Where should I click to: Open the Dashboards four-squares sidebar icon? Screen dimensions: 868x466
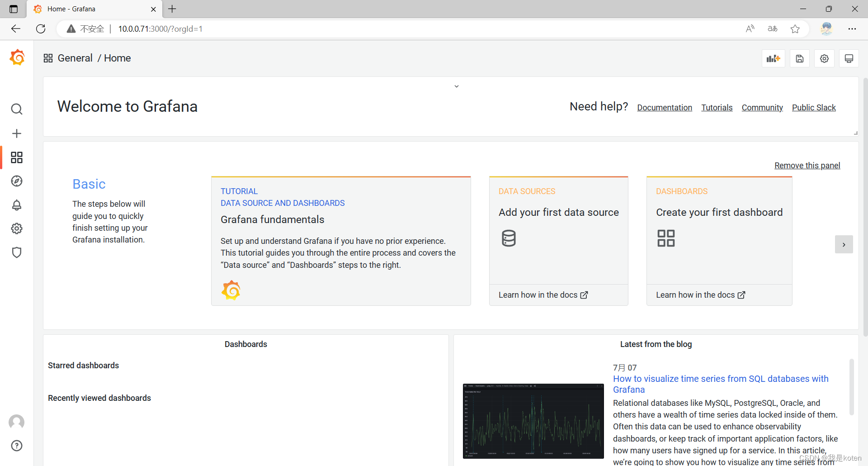17,157
